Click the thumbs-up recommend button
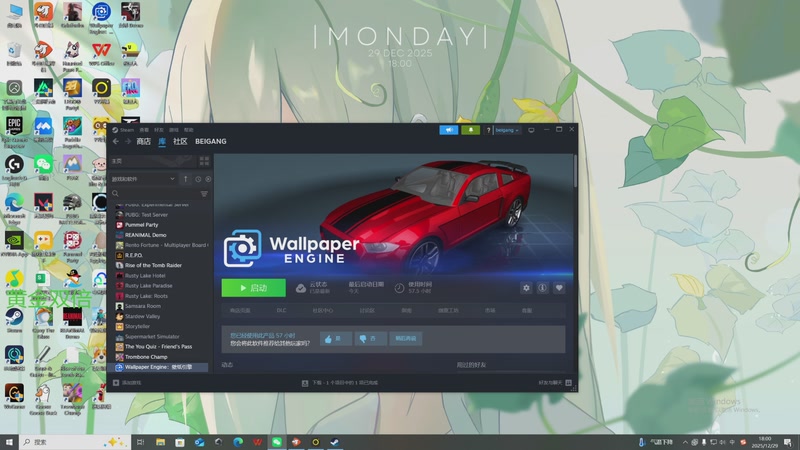800x450 pixels. coord(336,339)
